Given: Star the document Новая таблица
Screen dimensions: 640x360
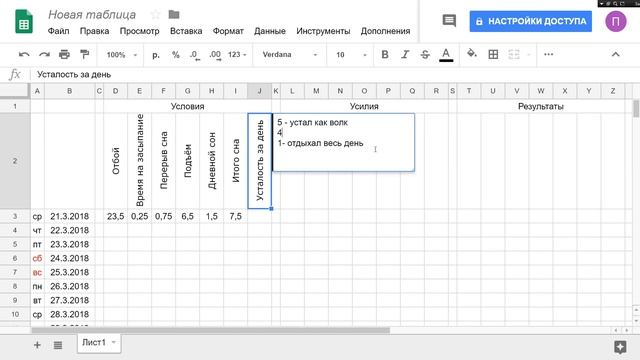Looking at the screenshot, I should 155,15.
